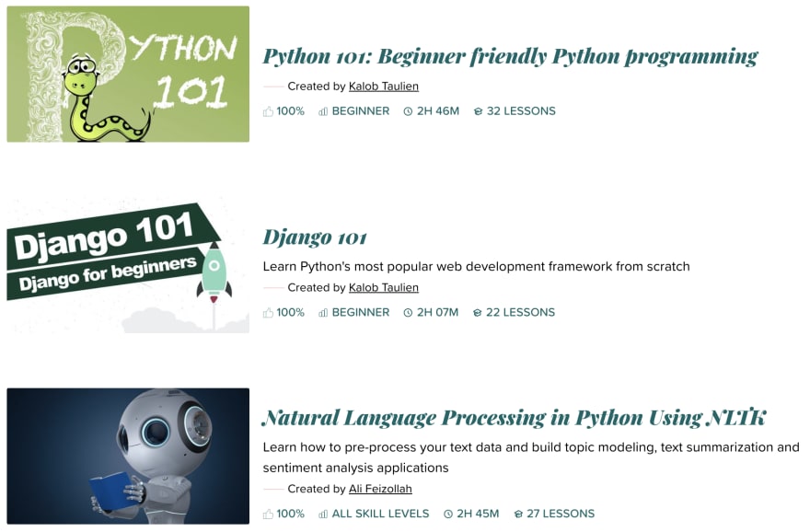Viewport: 810px width, 532px height.
Task: Click skill level bars icon in Python 101 row
Action: [x=323, y=111]
